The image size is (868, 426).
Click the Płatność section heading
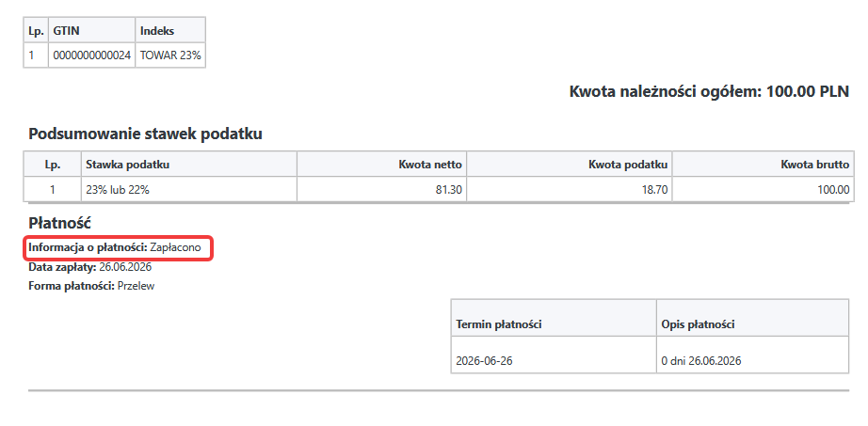click(x=60, y=224)
